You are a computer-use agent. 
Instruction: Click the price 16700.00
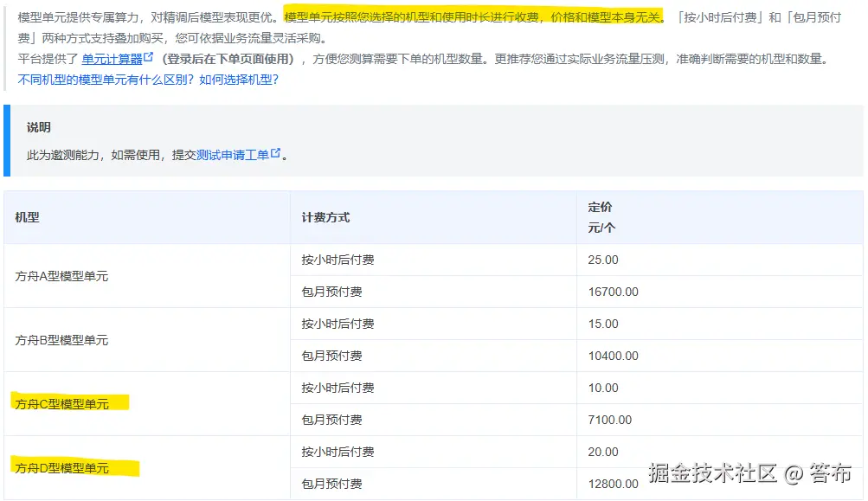(614, 292)
